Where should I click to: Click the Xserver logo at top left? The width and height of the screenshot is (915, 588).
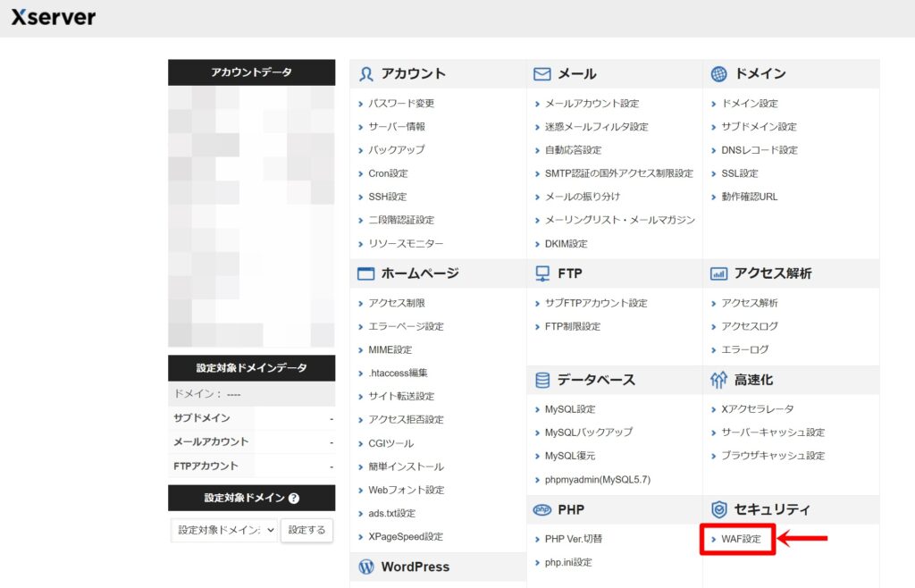pyautogui.click(x=52, y=16)
